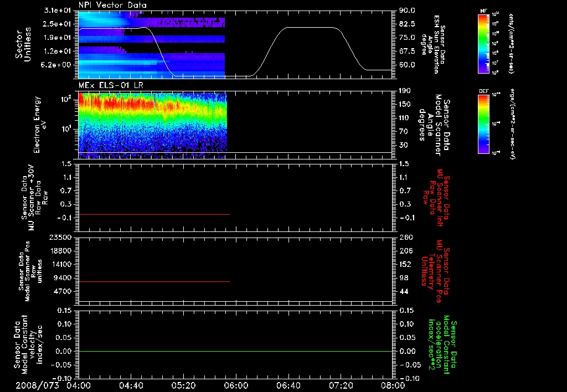Click the 44 telemetry tick label
Screen dimensions: 567x392
404,291
